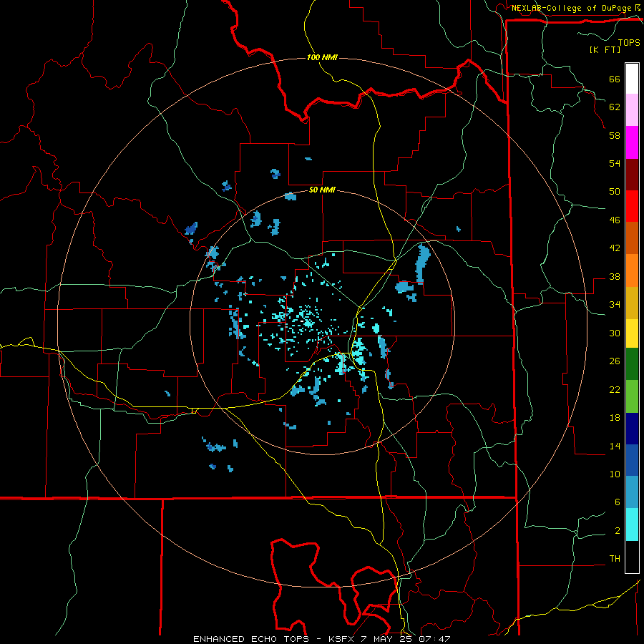Select the "KSFX" station identifier text
The image size is (644, 644).
tap(342, 639)
